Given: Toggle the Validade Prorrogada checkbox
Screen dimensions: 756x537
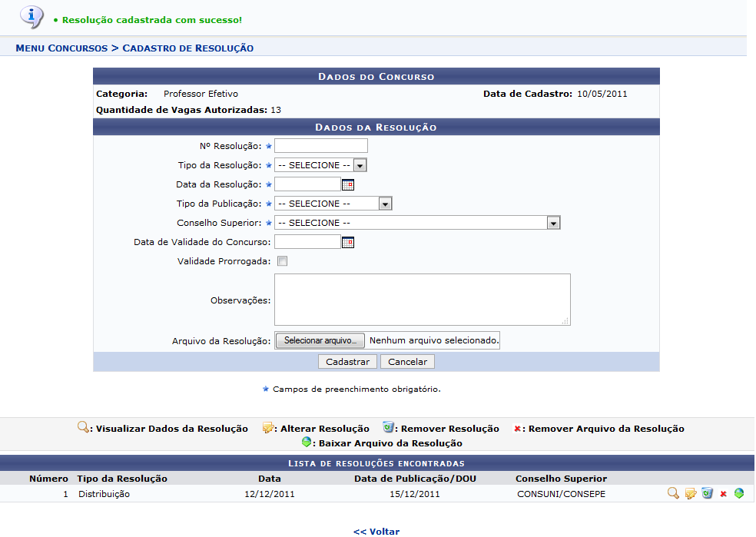Looking at the screenshot, I should [282, 261].
